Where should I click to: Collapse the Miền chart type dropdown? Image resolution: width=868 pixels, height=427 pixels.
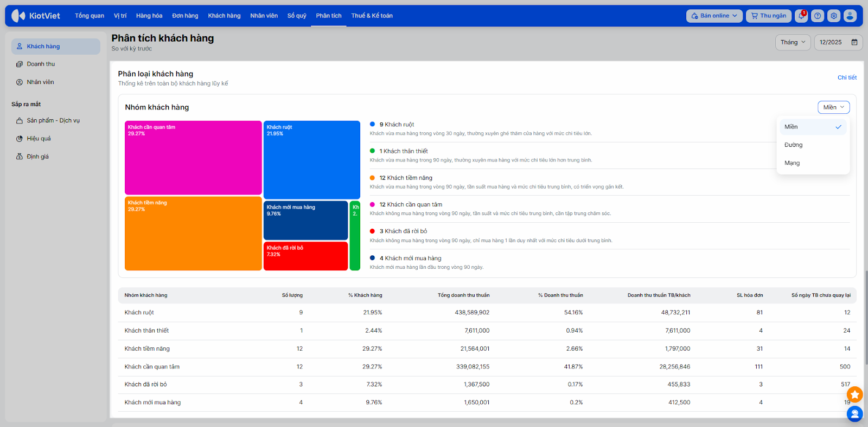point(833,107)
